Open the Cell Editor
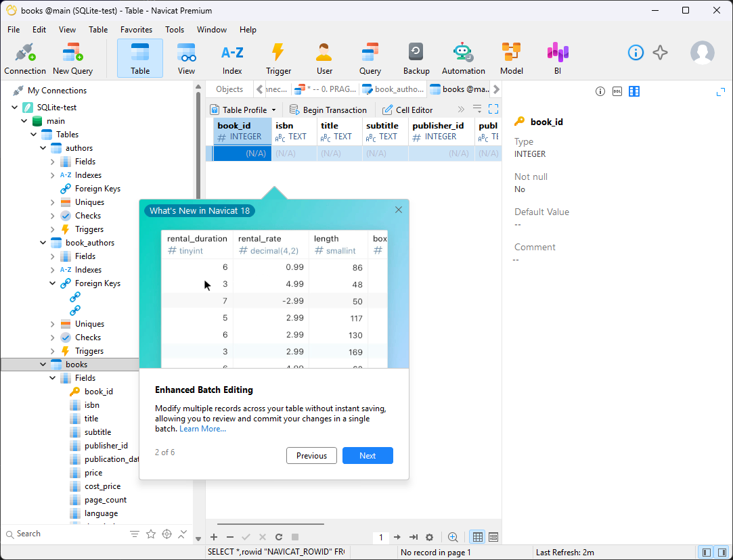 pyautogui.click(x=407, y=110)
